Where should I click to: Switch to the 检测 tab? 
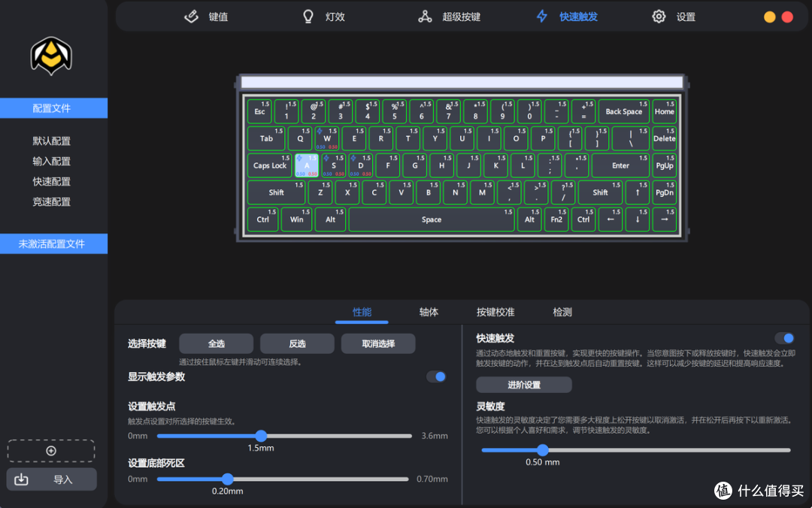pyautogui.click(x=562, y=312)
